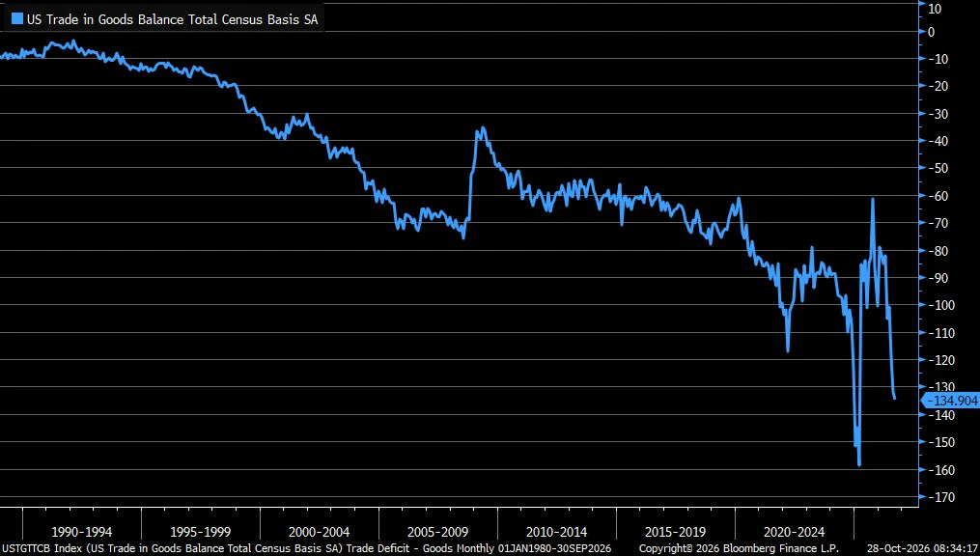The height and width of the screenshot is (556, 980).
Task: Select the US Trade in Goods Balance legend label
Action: (172, 19)
